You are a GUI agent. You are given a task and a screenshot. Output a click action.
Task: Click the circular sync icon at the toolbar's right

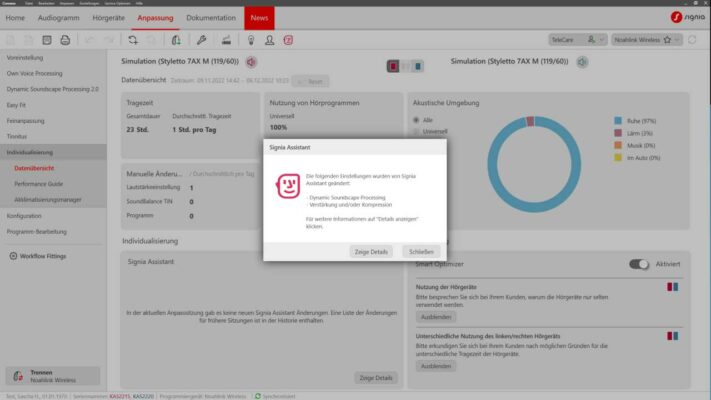[692, 40]
